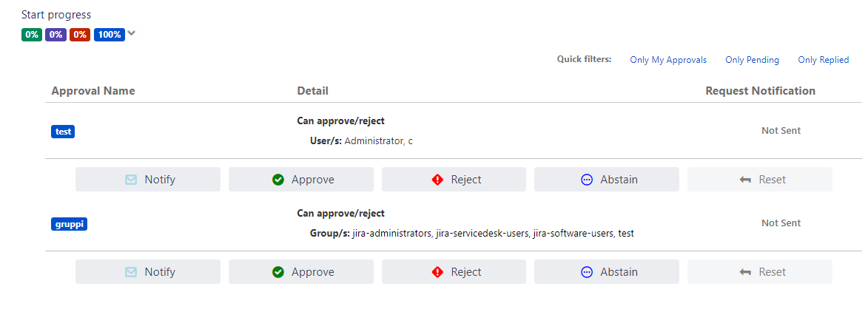Viewport: 868px width, 312px height.
Task: Click the blue 100% progress badge
Action: 109,35
